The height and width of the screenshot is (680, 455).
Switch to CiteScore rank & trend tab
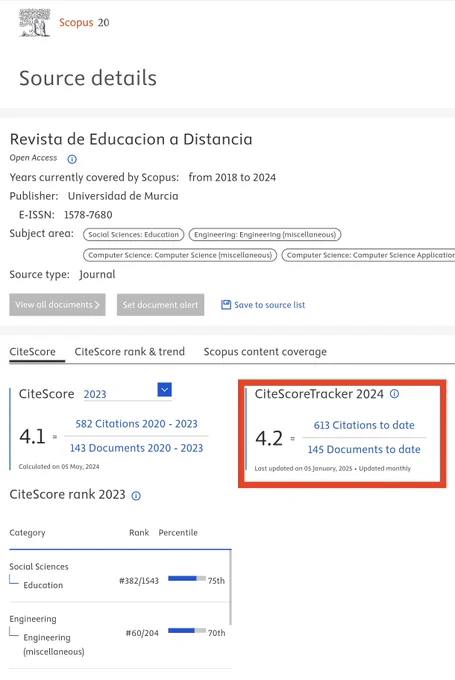(x=130, y=352)
